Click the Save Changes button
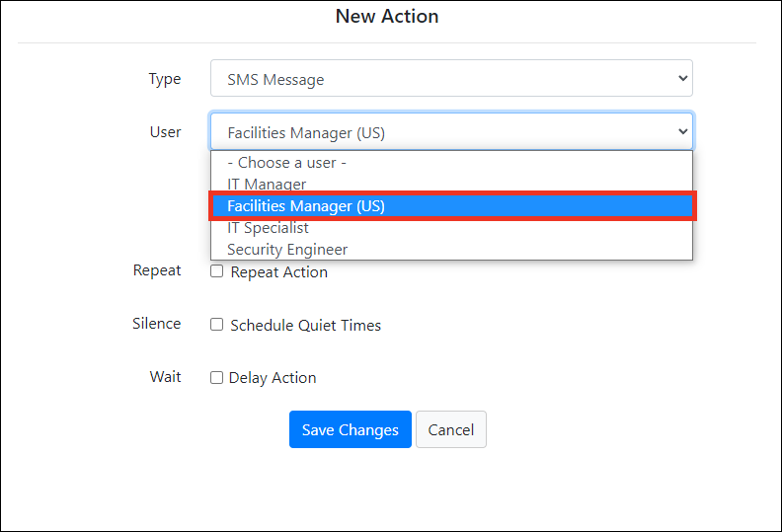 (x=350, y=429)
